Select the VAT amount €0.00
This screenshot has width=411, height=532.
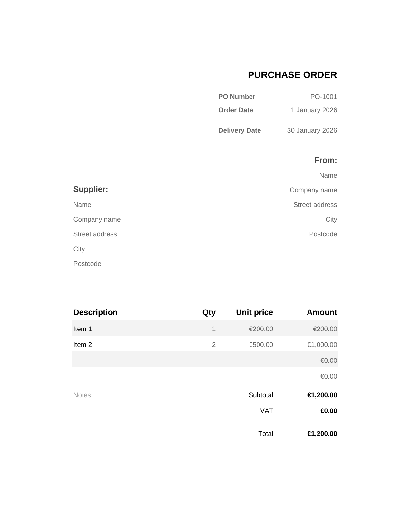pyautogui.click(x=328, y=411)
